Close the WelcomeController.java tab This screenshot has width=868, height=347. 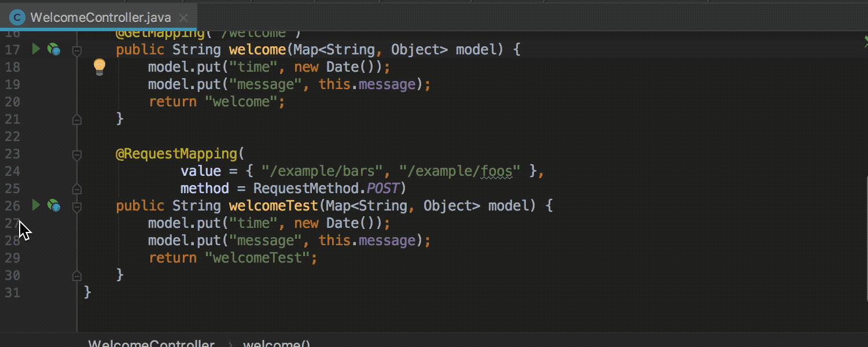(x=183, y=18)
